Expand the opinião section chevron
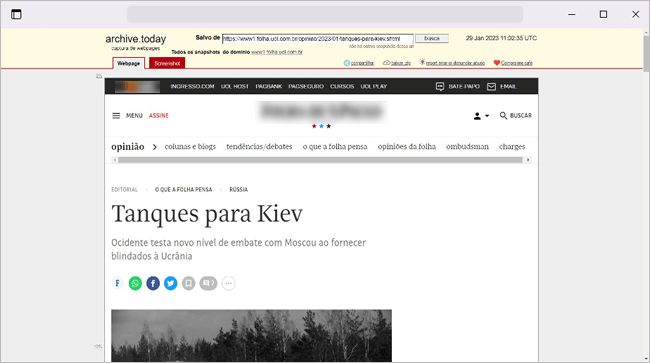Viewport: 650px width, 363px height. (155, 147)
